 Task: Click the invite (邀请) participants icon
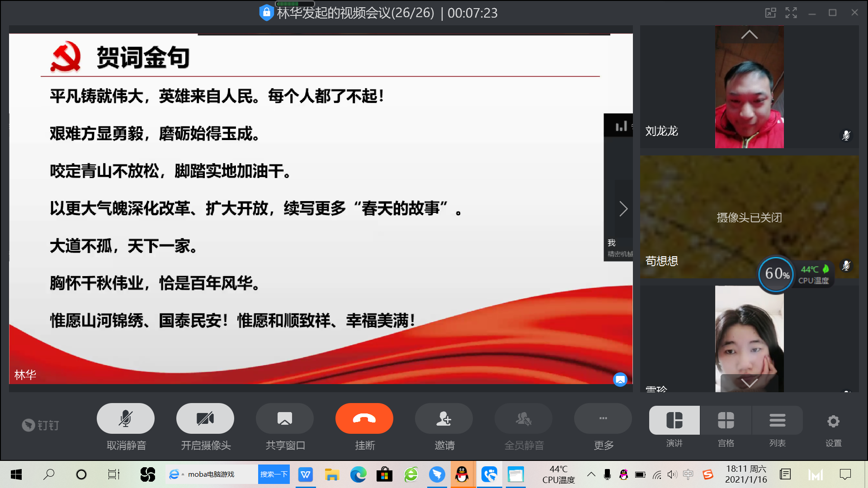443,419
